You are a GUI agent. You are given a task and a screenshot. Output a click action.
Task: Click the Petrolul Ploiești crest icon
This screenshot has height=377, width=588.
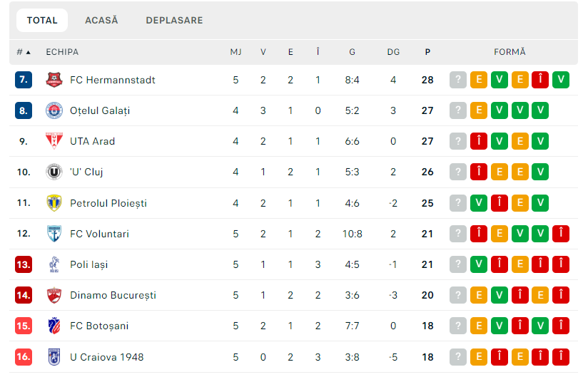[54, 203]
